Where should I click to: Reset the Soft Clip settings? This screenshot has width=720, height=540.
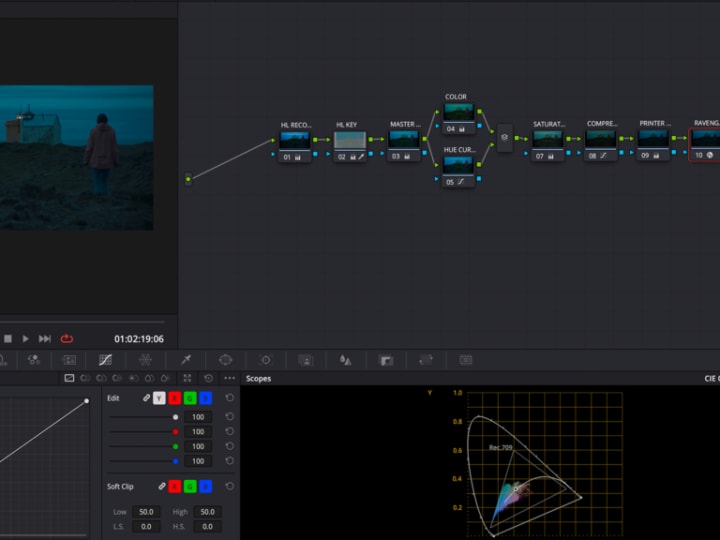[230, 486]
